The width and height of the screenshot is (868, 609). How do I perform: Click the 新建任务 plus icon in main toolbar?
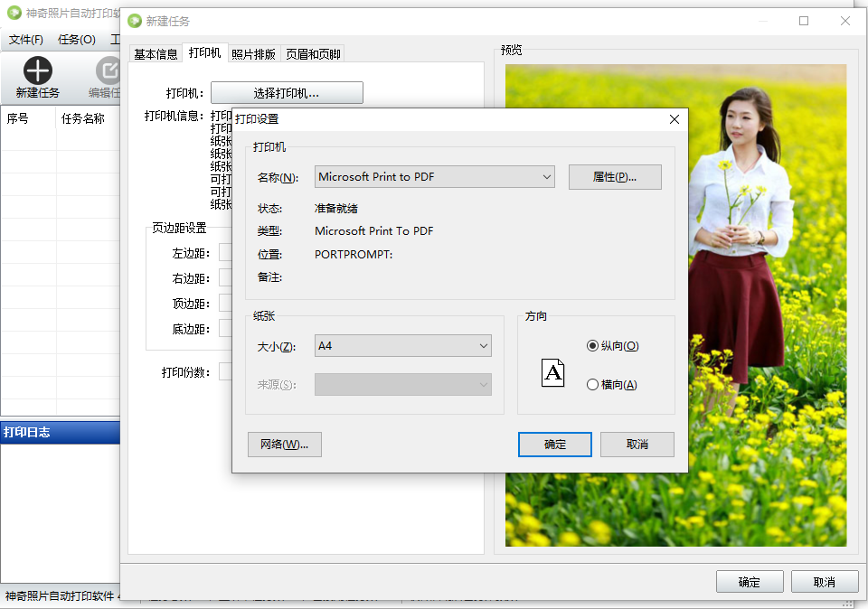pos(38,70)
